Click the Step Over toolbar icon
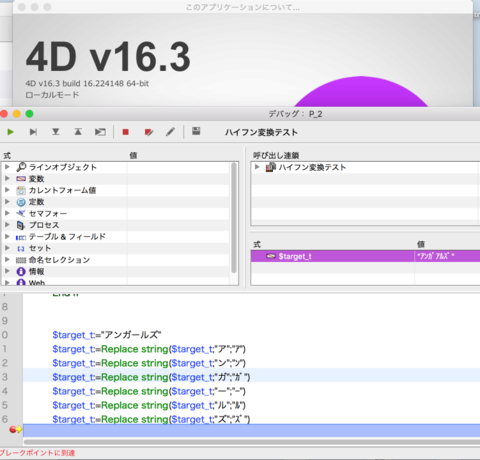The height and width of the screenshot is (460, 480). [33, 132]
